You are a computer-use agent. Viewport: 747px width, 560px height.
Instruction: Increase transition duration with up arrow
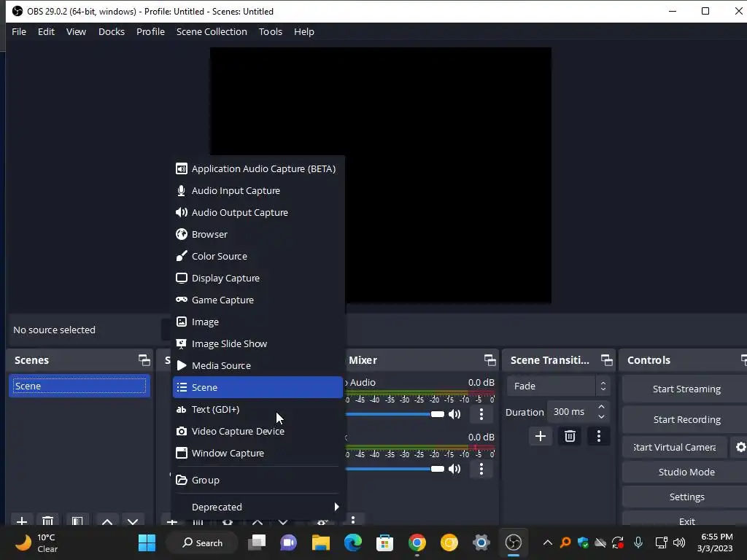point(601,407)
